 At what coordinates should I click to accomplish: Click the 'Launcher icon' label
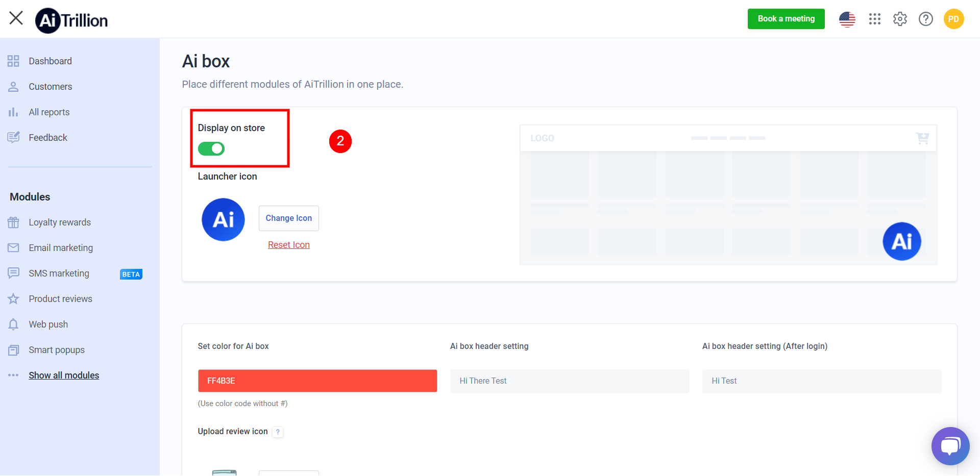[x=228, y=177]
